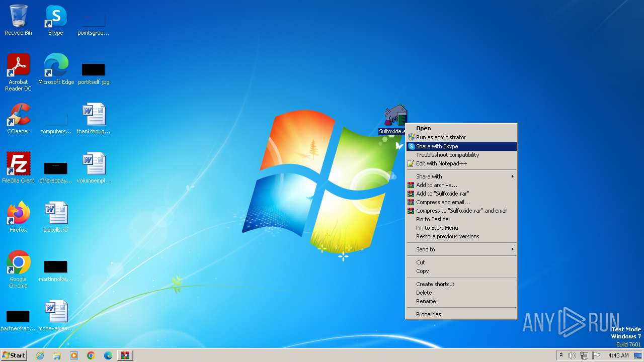The image size is (644, 362).
Task: Choose Pin to Start Menu
Action: [461, 228]
